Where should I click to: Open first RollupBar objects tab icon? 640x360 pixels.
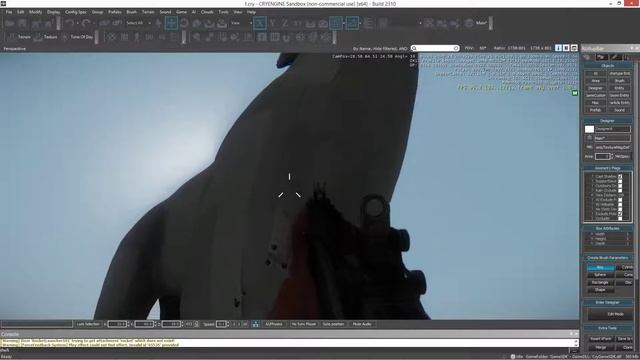coord(587,57)
